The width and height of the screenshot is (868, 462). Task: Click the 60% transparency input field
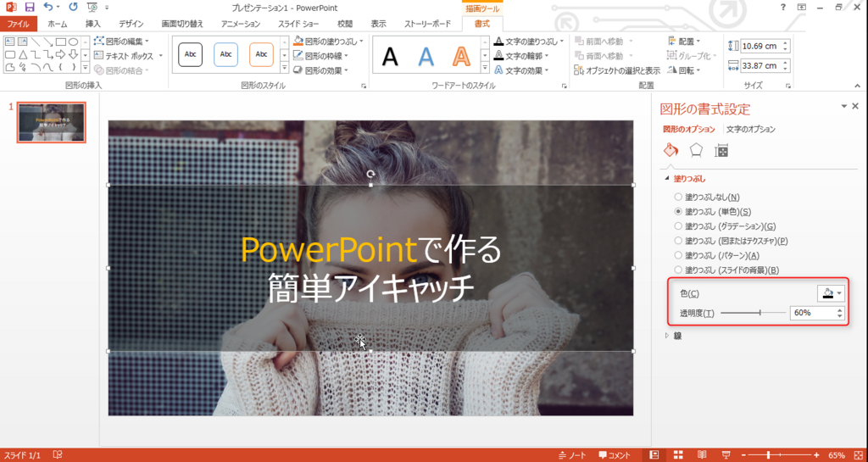pyautogui.click(x=813, y=313)
